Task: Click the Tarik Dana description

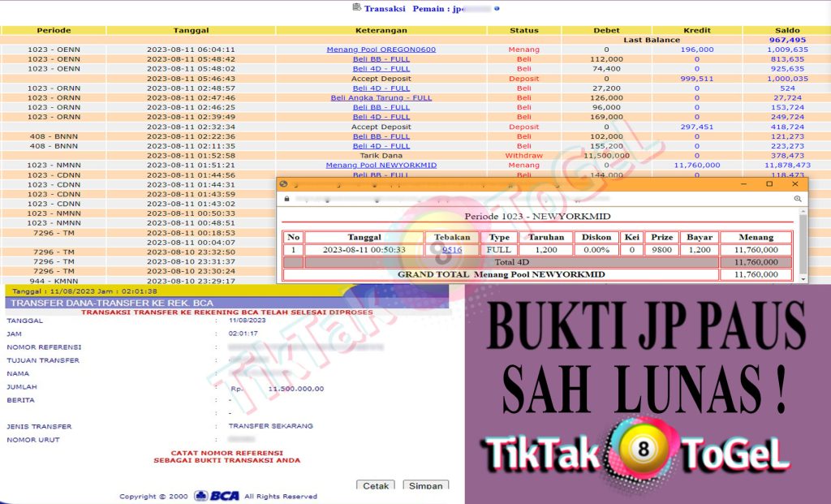Action: [x=381, y=155]
